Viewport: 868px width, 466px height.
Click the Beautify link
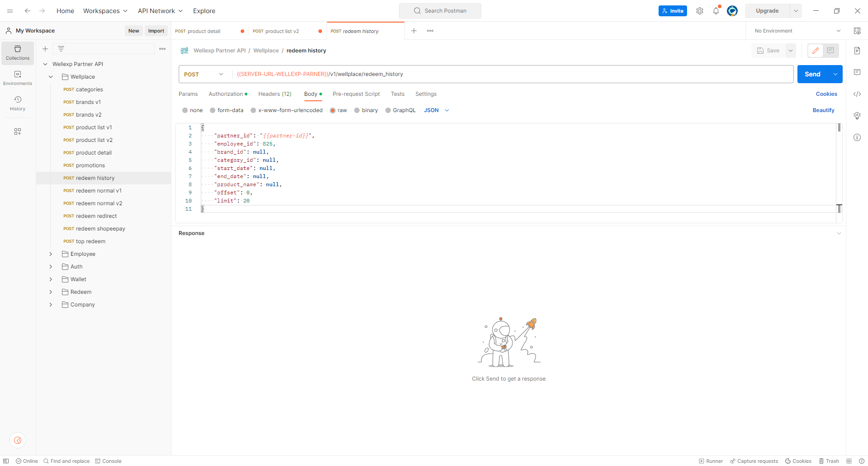point(823,110)
